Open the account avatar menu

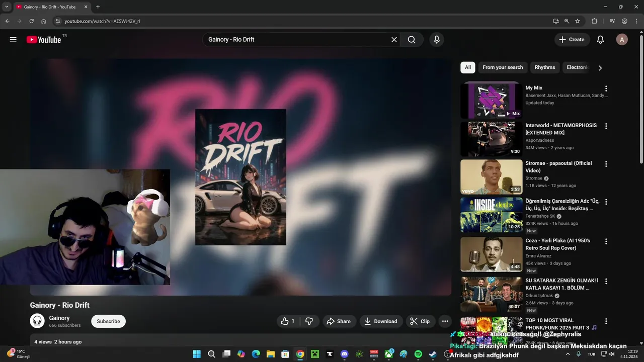[x=622, y=40]
